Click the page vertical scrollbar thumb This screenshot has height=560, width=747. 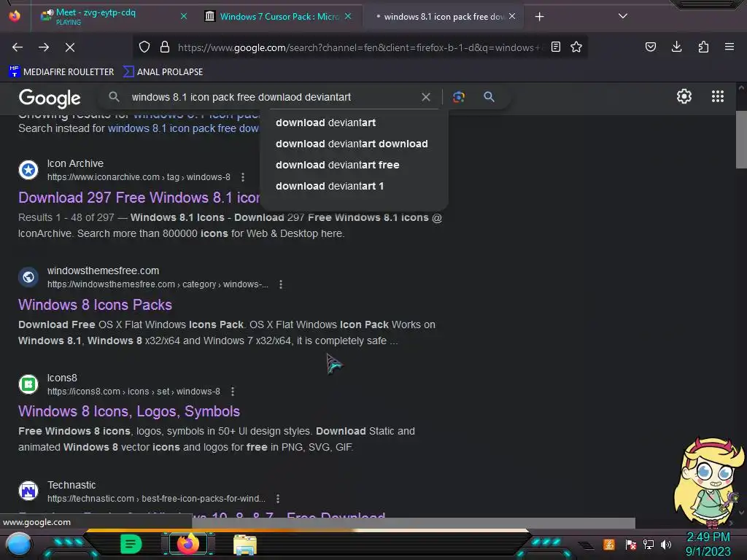(741, 139)
